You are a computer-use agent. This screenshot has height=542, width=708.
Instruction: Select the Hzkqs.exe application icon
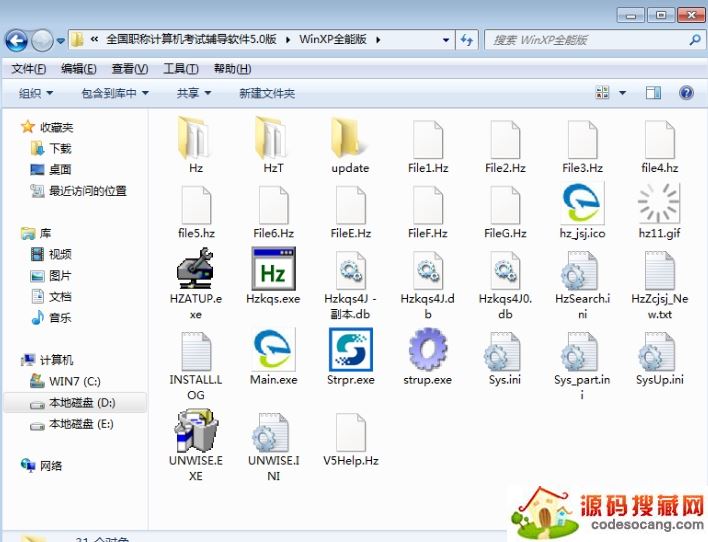point(272,270)
